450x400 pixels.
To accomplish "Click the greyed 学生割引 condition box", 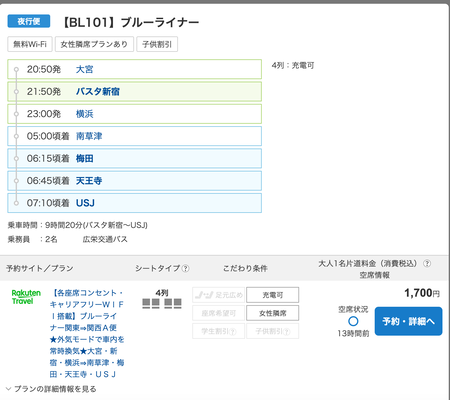I will click(x=219, y=331).
